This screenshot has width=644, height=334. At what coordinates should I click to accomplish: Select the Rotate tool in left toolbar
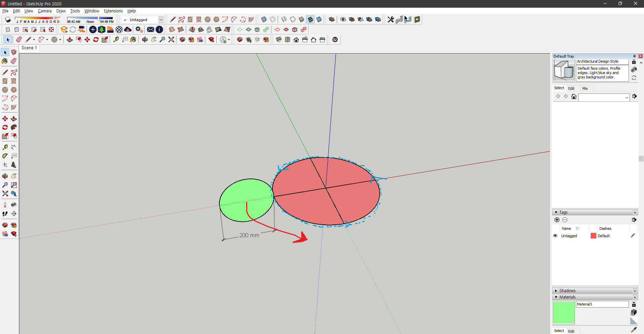(5, 127)
